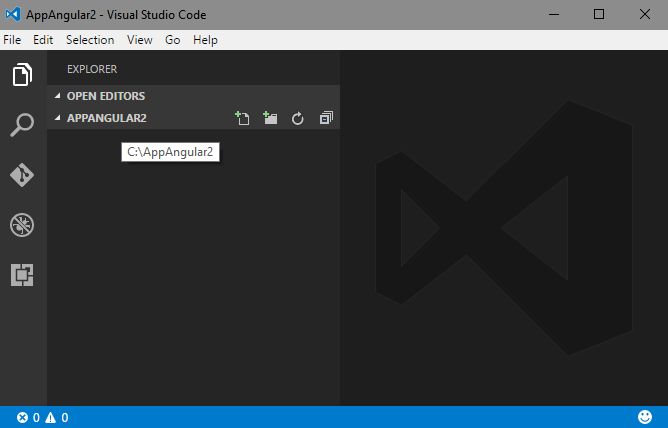Click the C:\AppAngular2 tooltip text

click(170, 152)
